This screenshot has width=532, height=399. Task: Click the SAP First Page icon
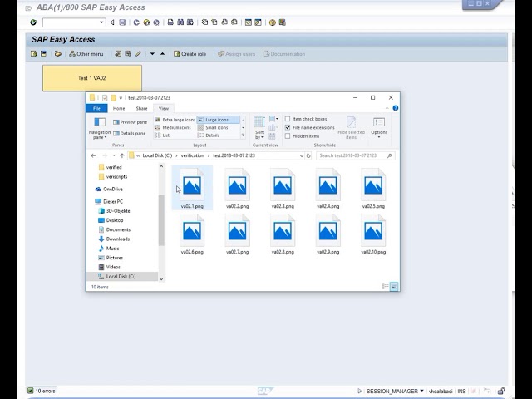[204, 22]
